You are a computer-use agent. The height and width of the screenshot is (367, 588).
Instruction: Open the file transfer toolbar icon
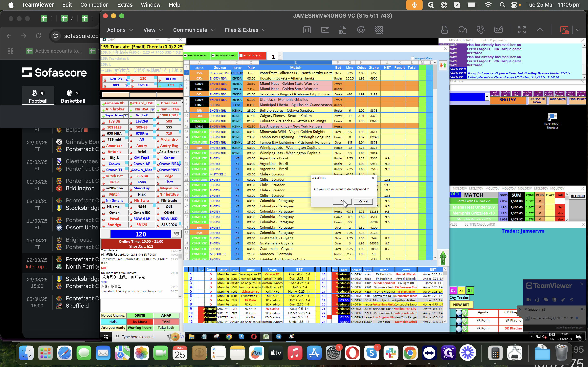(x=342, y=30)
